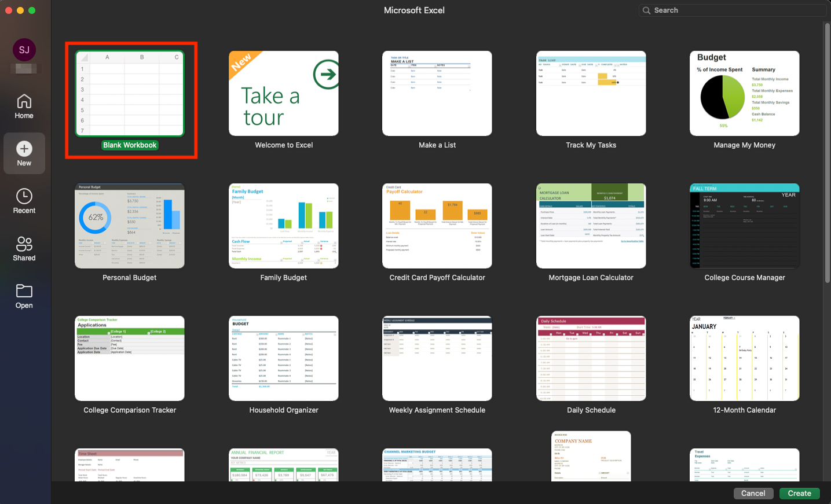Click into the Search field

coord(733,10)
